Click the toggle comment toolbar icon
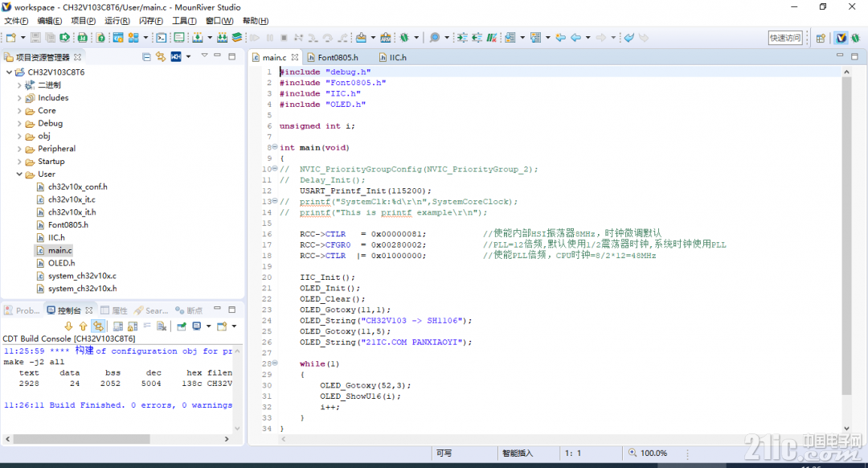This screenshot has width=868, height=468. point(492,38)
